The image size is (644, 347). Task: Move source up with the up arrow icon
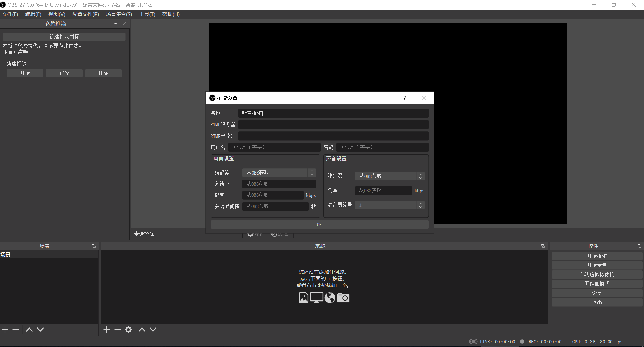point(141,330)
